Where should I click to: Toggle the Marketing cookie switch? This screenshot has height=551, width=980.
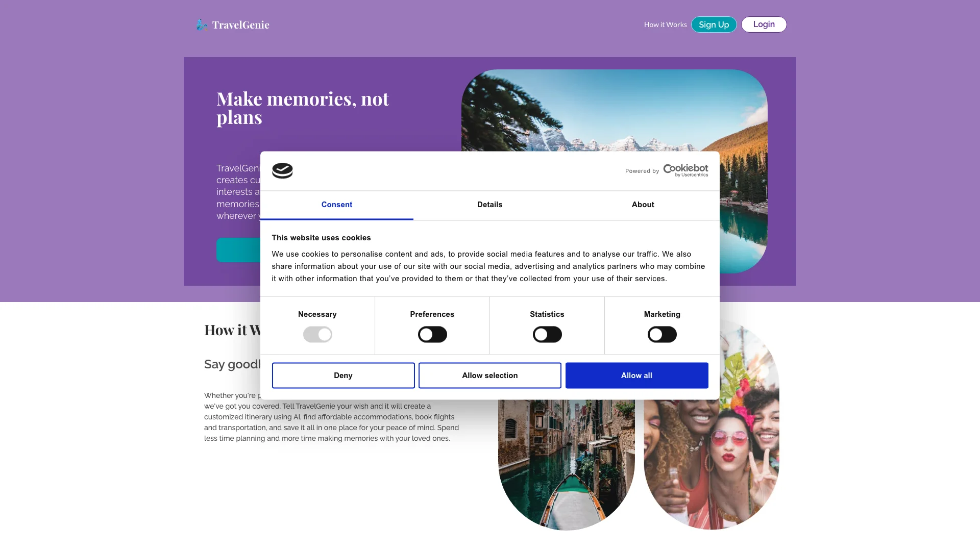(661, 334)
